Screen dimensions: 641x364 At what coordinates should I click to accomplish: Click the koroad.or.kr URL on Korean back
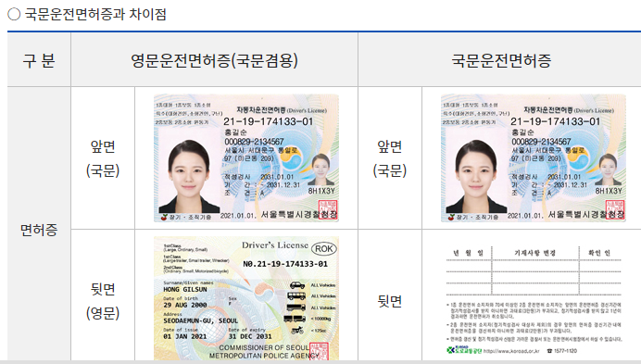511,351
